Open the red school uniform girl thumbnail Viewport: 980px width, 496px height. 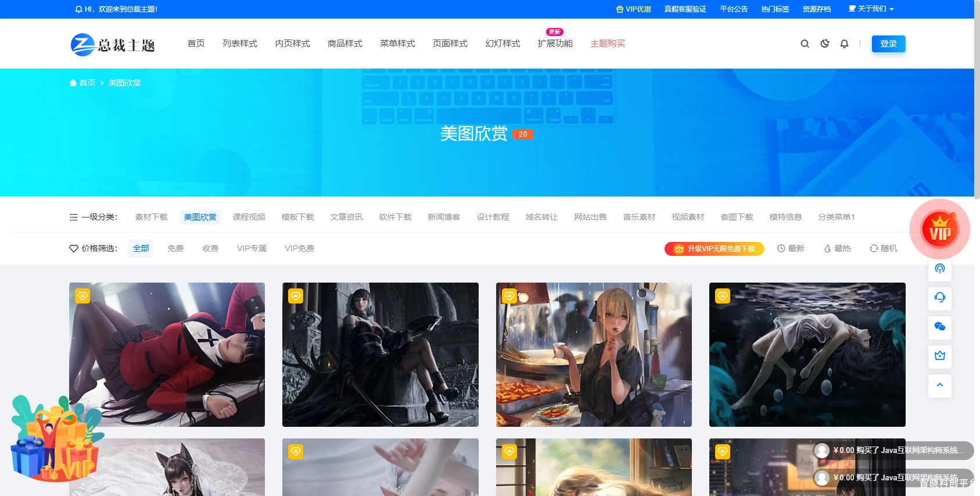point(167,355)
